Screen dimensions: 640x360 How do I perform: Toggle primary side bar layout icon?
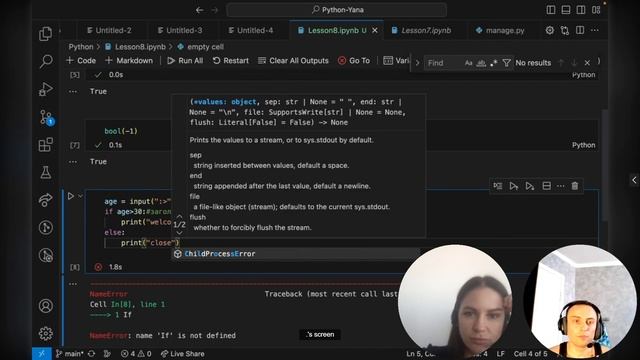551,10
